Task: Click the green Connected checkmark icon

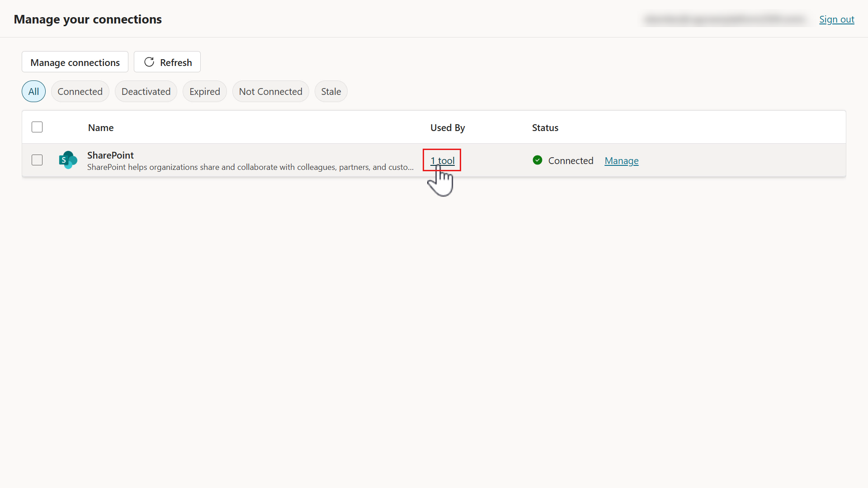Action: pos(537,160)
